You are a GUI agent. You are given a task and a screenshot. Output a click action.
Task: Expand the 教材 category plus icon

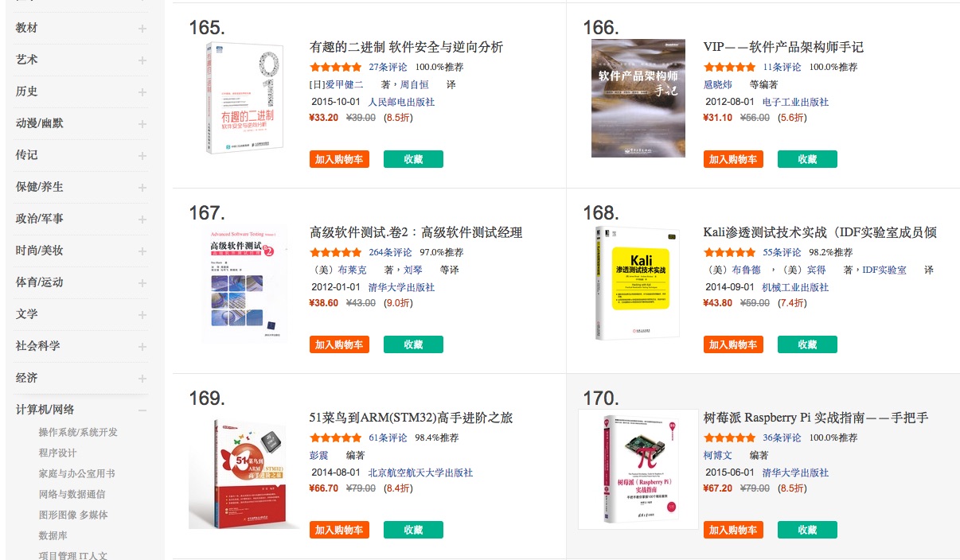coord(142,28)
